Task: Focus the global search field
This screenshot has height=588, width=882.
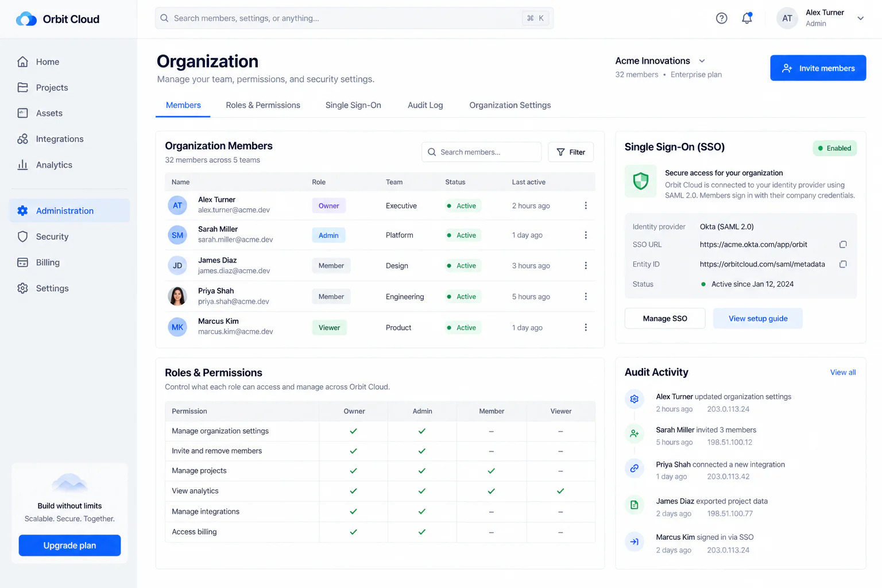Action: [x=354, y=18]
